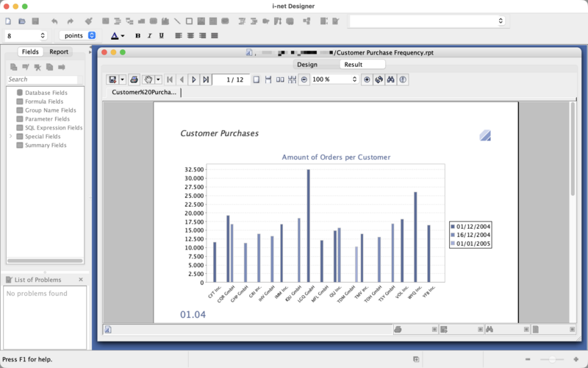The height and width of the screenshot is (368, 588).
Task: Choose the box drawing tool
Action: [x=189, y=21]
